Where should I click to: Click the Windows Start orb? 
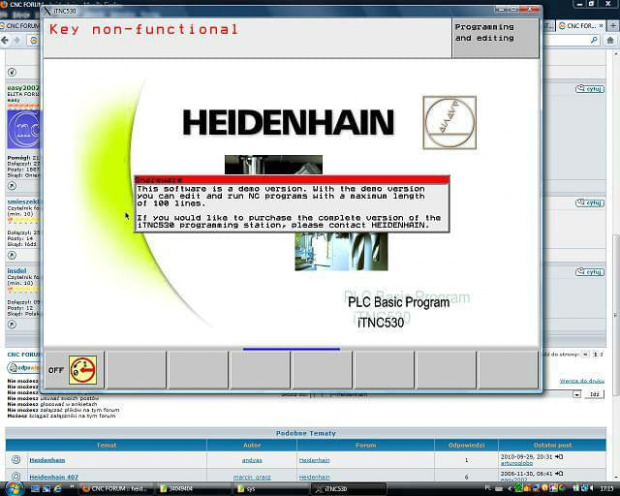point(15,488)
